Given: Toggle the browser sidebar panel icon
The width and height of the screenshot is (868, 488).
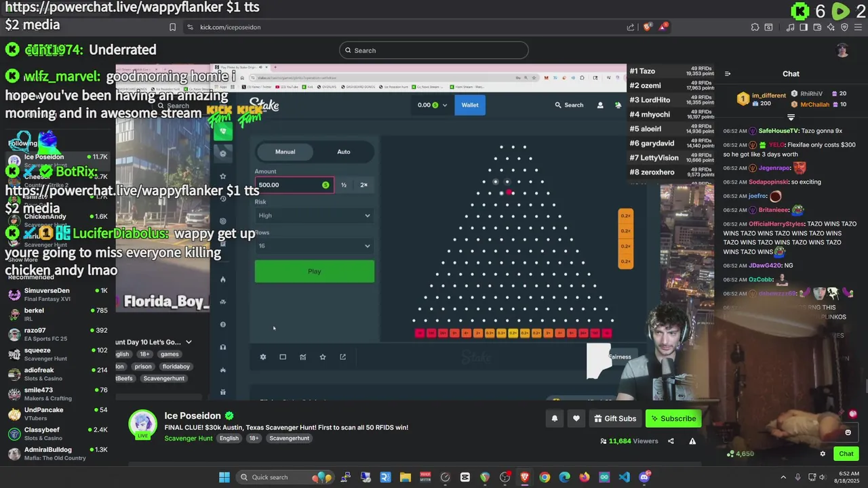Looking at the screenshot, I should coord(804,27).
